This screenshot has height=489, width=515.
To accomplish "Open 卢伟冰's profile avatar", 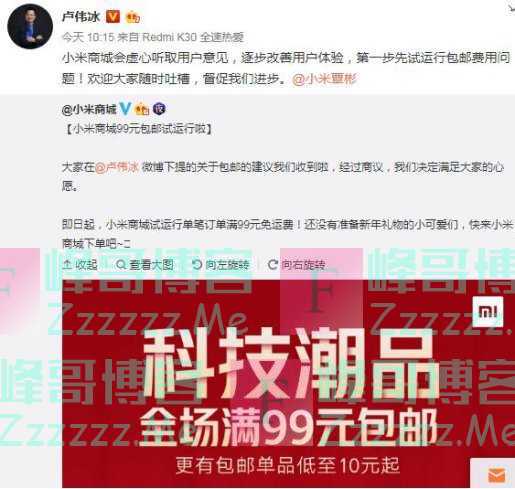I will click(x=30, y=26).
